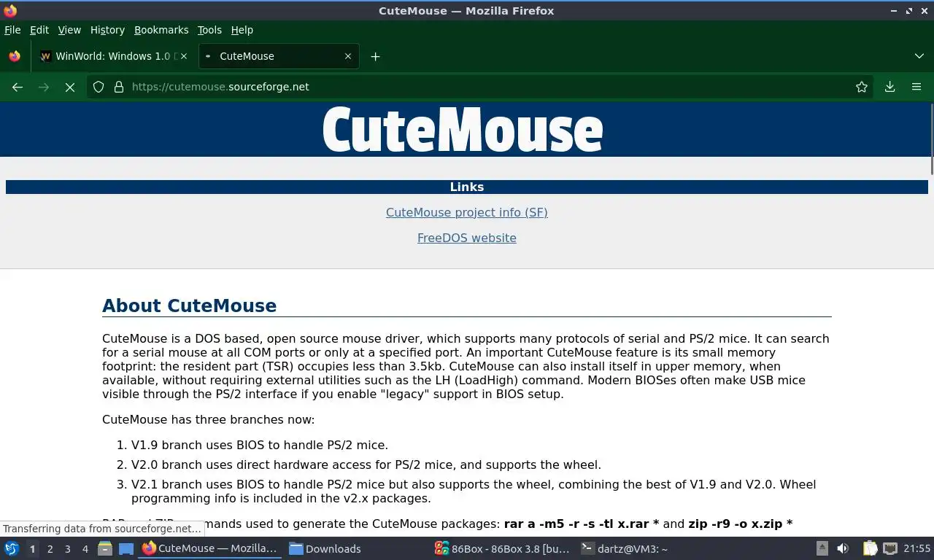Click the About CuteMouse heading

(190, 306)
